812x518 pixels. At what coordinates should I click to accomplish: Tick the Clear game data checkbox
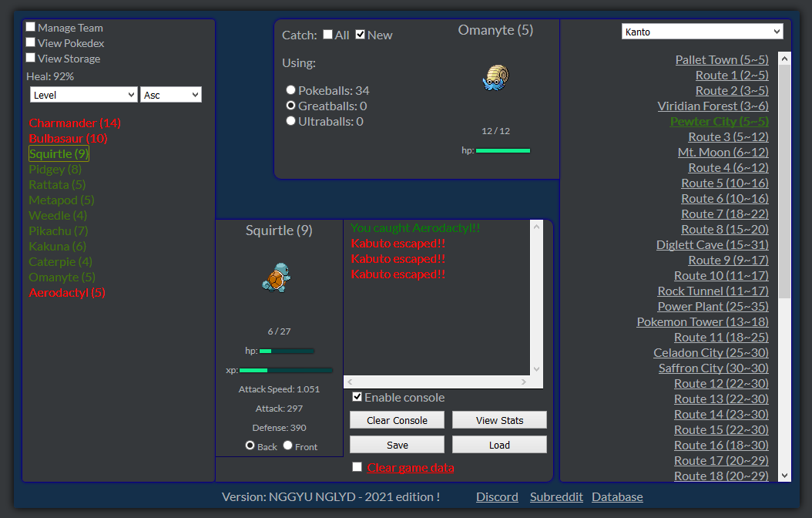(357, 466)
